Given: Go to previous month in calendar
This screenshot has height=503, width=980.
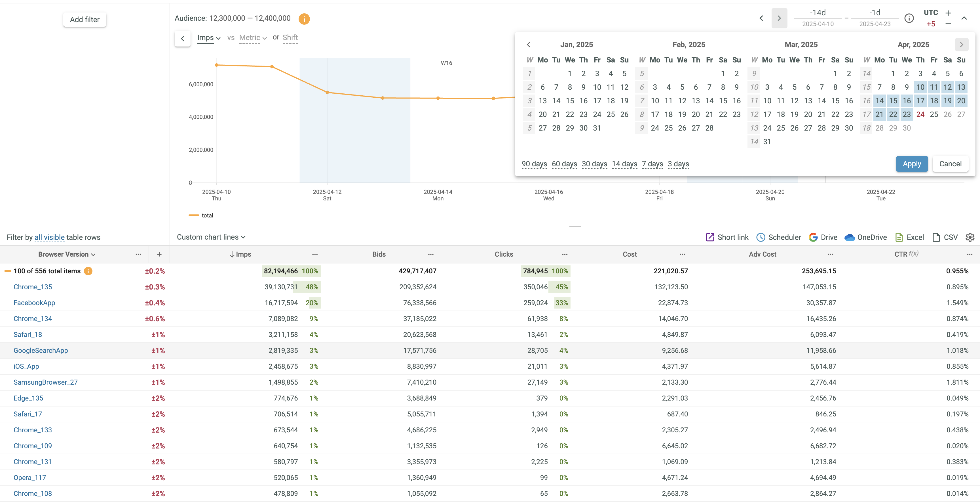Looking at the screenshot, I should pyautogui.click(x=529, y=45).
